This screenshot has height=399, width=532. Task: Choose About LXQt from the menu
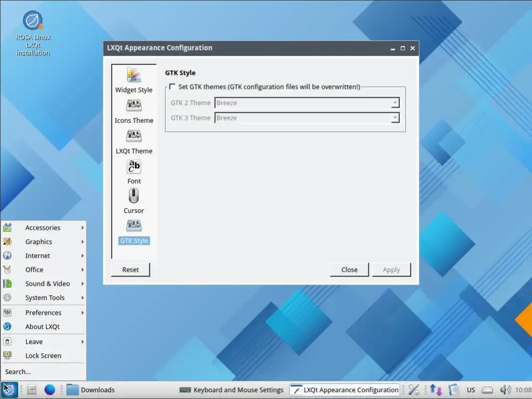click(43, 326)
